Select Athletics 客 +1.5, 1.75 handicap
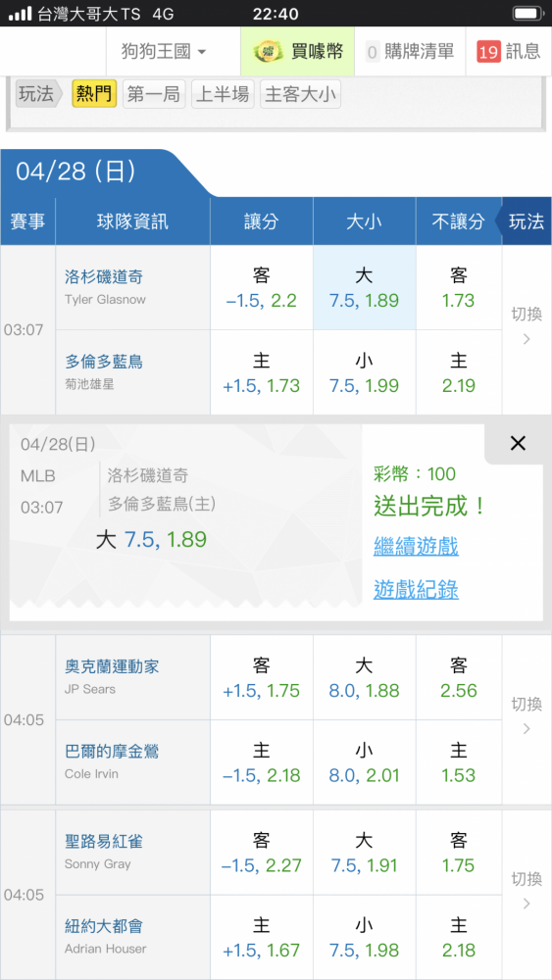Image resolution: width=552 pixels, height=980 pixels. [262, 677]
